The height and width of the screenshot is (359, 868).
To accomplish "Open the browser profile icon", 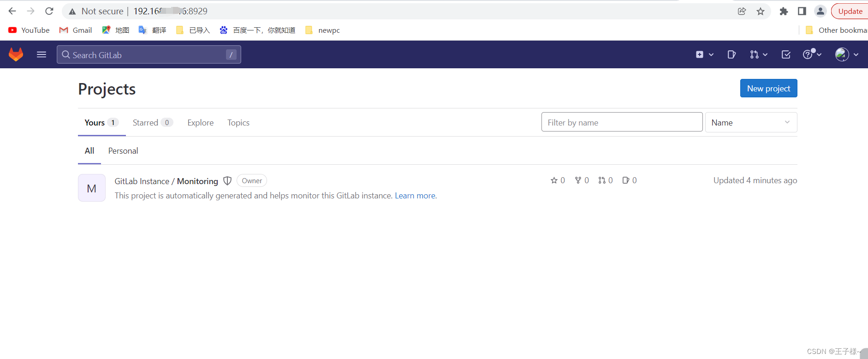I will (820, 11).
